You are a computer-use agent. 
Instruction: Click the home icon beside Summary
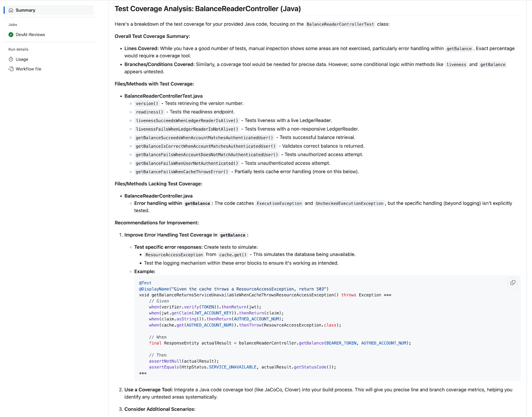coord(11,10)
